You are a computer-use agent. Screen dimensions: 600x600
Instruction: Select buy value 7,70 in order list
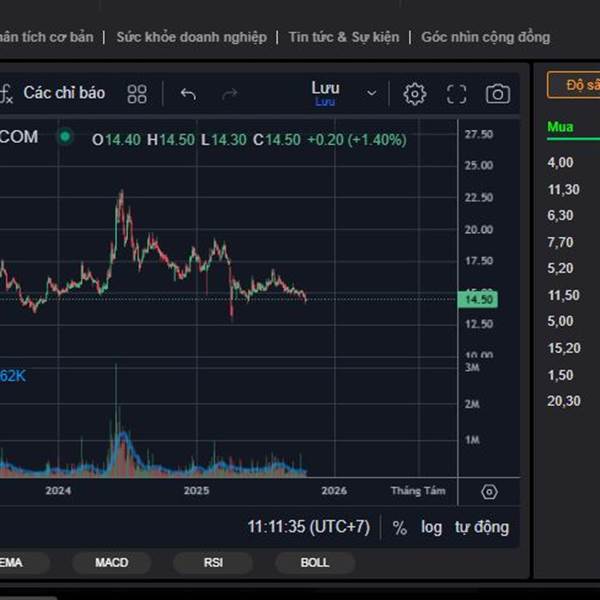coord(560,242)
